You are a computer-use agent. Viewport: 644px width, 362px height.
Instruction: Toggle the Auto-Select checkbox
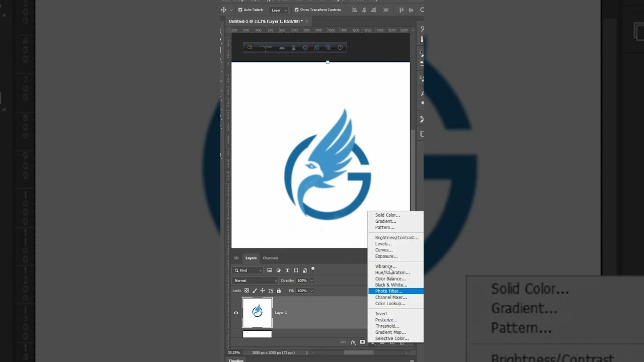click(x=240, y=10)
